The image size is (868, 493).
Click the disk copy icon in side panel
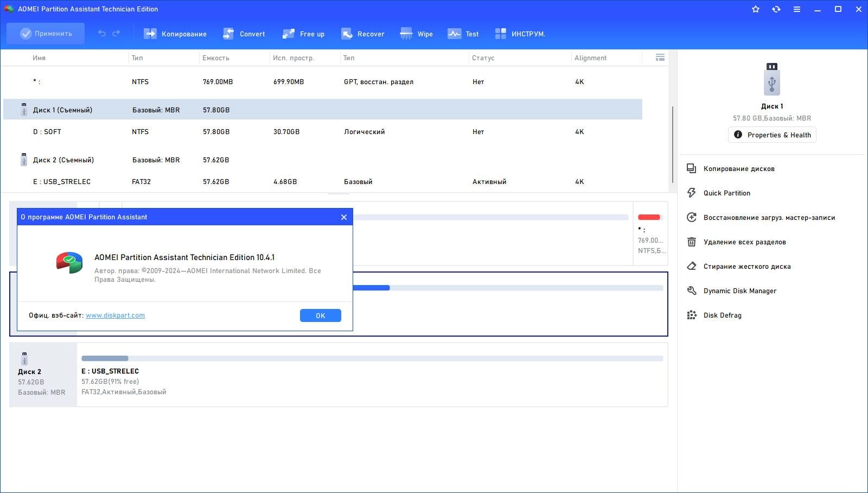click(692, 168)
